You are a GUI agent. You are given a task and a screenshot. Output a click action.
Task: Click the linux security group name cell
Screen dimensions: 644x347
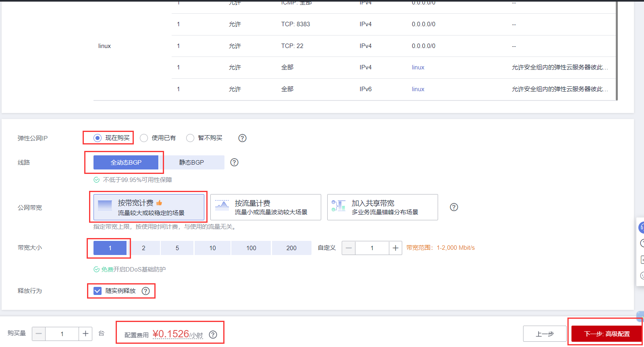pos(104,46)
